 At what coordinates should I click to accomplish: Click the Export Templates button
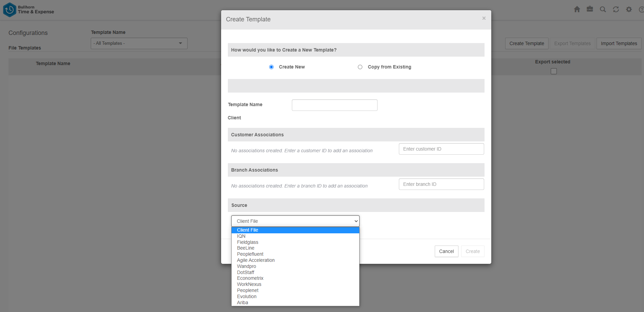(x=572, y=43)
